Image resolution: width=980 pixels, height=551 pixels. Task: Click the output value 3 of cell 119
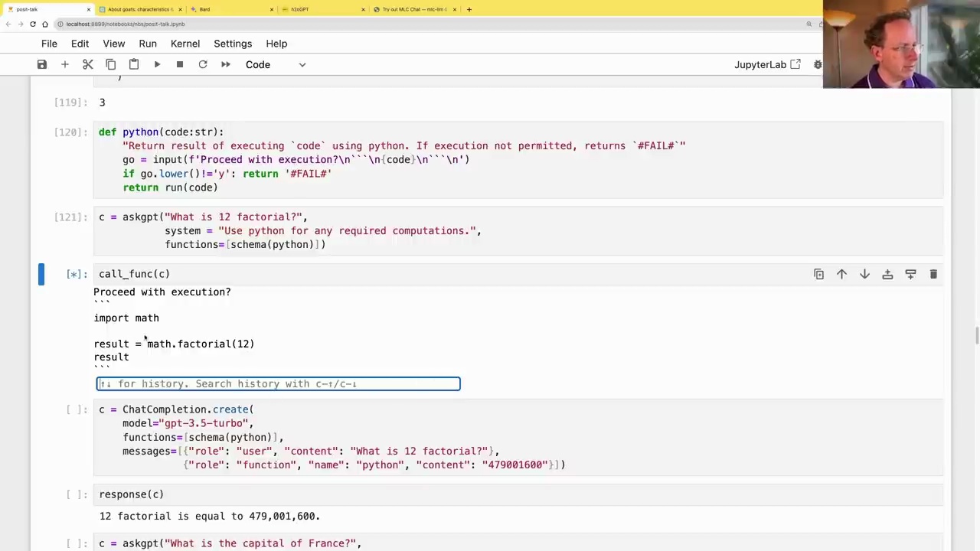102,103
